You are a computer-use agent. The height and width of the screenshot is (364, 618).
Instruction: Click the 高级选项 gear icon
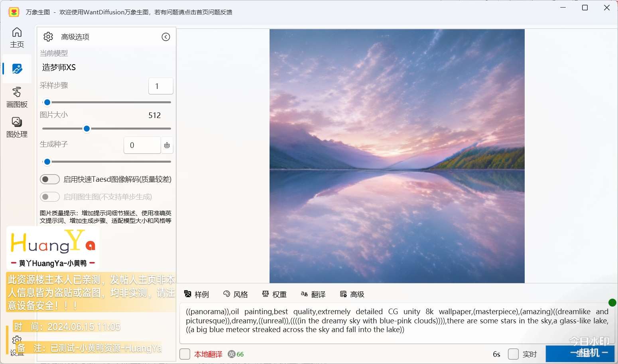click(x=48, y=37)
